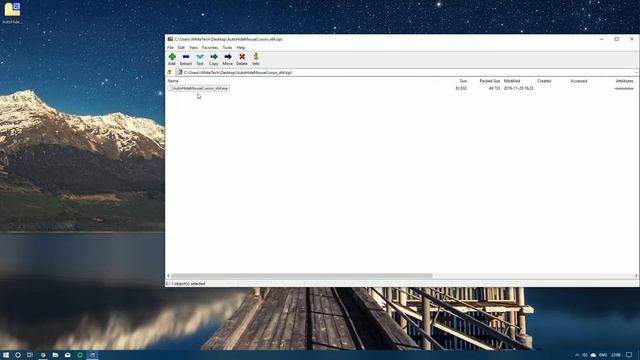Open the Windows Start menu
This screenshot has height=360, width=640.
pos(6,355)
